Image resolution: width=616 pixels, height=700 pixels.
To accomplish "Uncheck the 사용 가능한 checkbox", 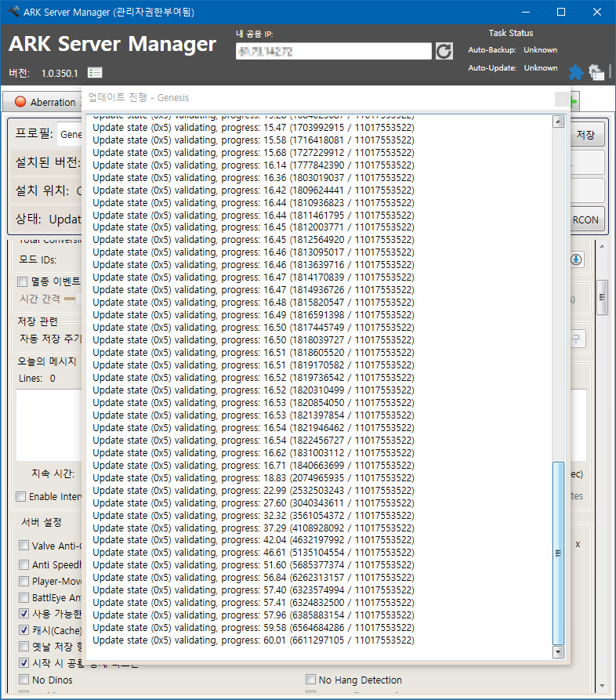I will (x=24, y=614).
